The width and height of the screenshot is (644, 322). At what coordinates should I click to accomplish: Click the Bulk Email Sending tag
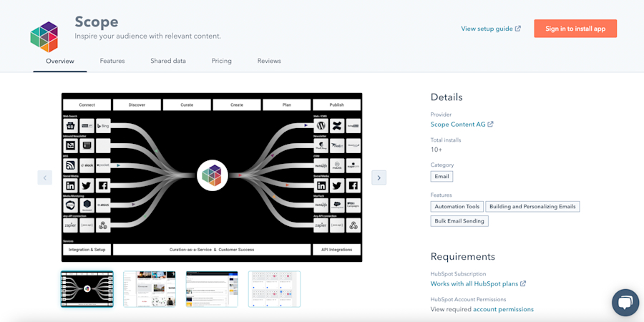coord(459,221)
